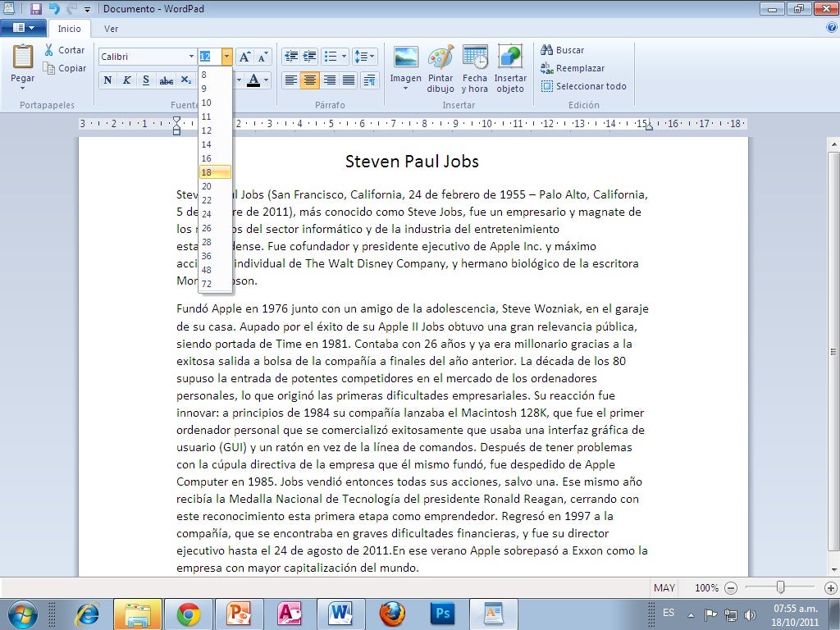Copy selection with Copiar
The height and width of the screenshot is (630, 840).
point(65,68)
